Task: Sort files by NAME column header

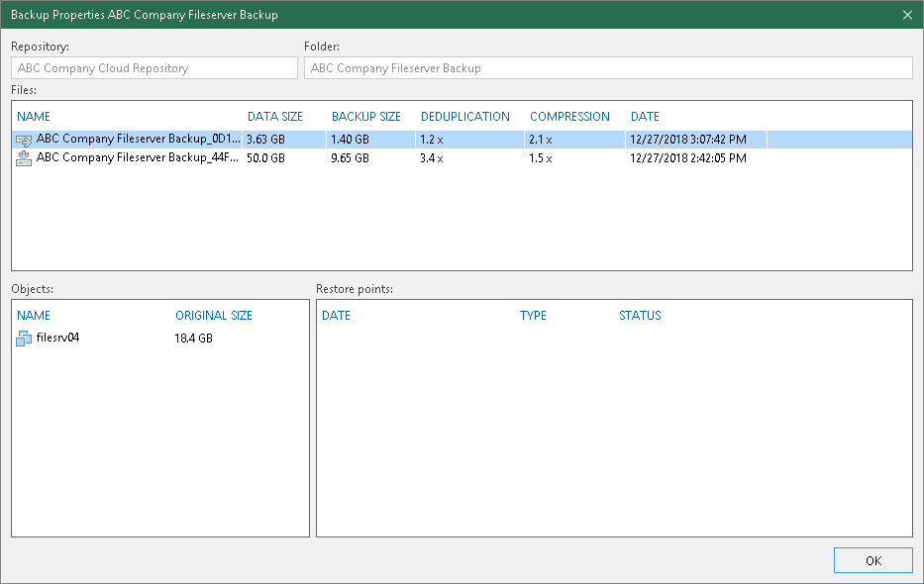Action: (34, 117)
